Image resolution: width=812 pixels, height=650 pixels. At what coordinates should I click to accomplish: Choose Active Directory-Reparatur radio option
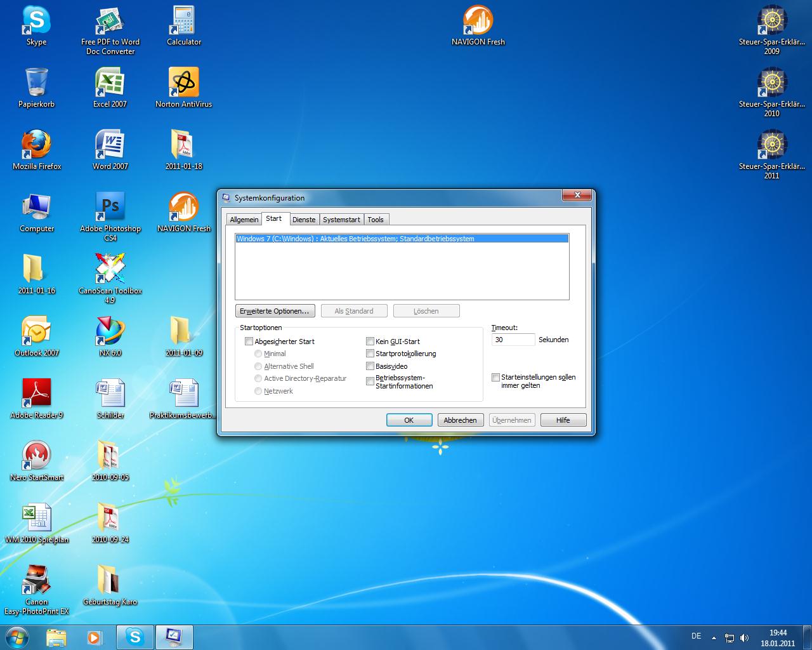coord(258,378)
